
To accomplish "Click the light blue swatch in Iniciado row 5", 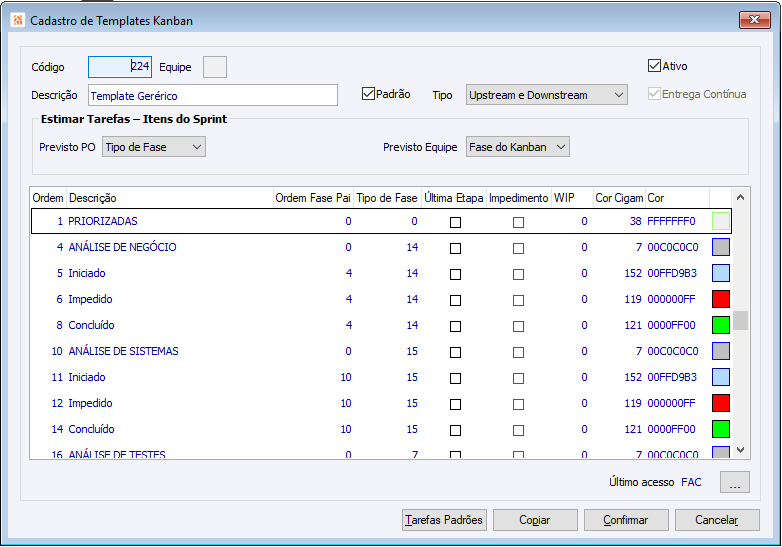I will tap(721, 273).
